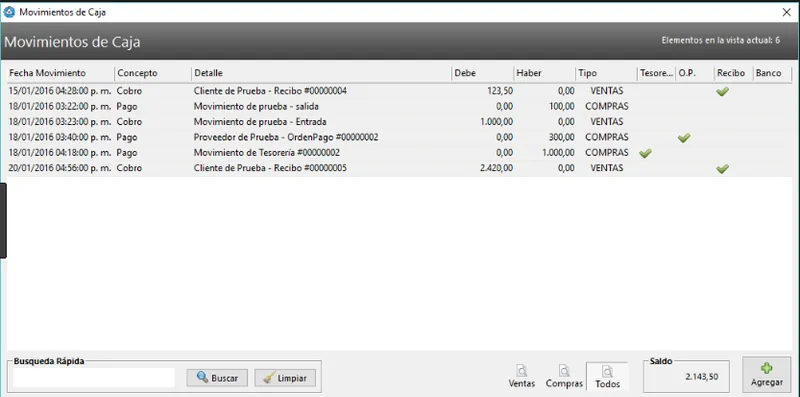Image resolution: width=800 pixels, height=397 pixels.
Task: Filter movements by Ventas
Action: coord(521,376)
